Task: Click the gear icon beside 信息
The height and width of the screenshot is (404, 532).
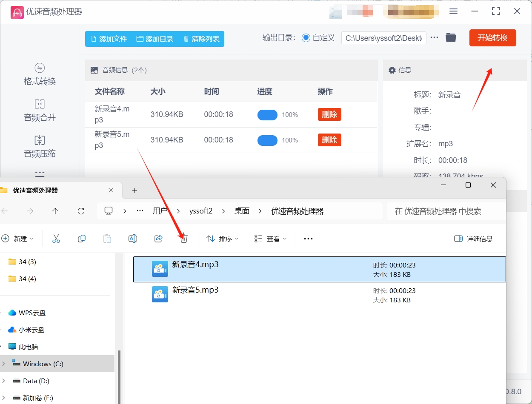Action: click(392, 70)
